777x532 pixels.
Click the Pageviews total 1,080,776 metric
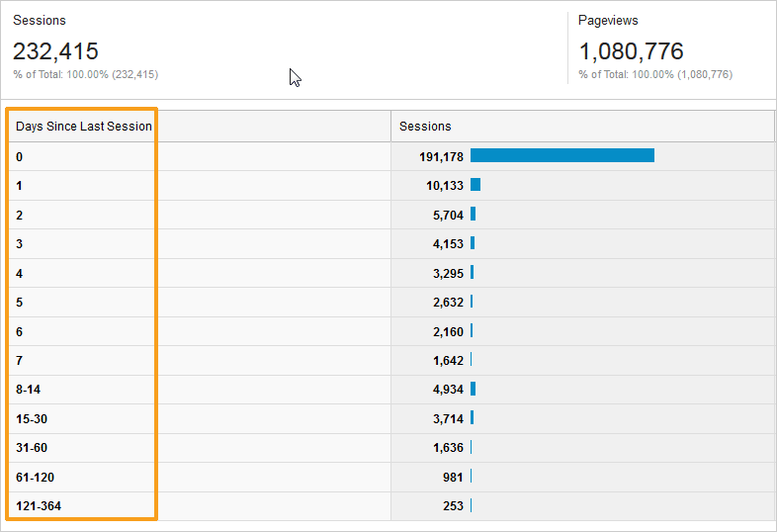tap(632, 51)
